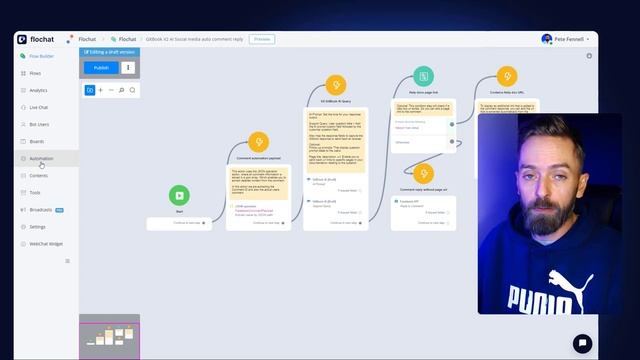Click the V2 GitBook AI Query card's next-step connector
The image size is (640, 360).
coord(360,223)
